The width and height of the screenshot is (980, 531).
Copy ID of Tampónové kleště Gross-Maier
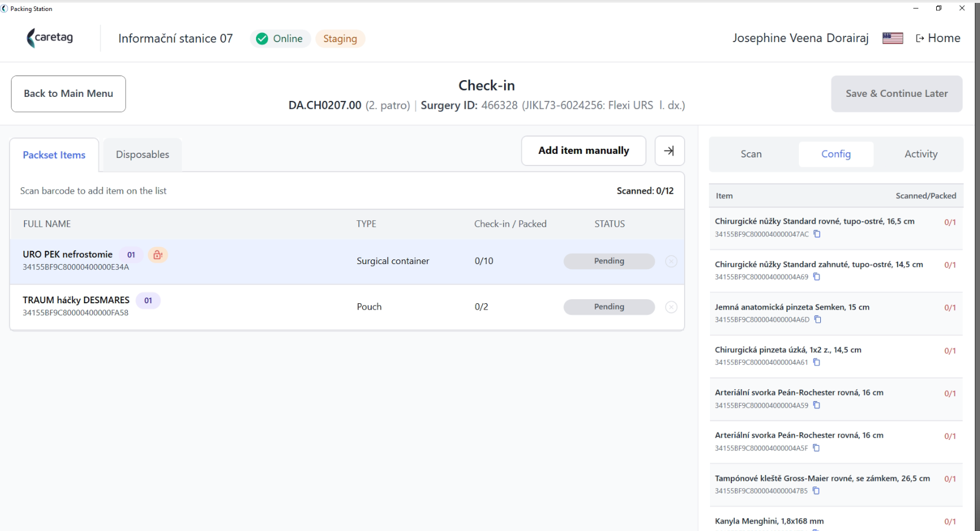tap(816, 491)
